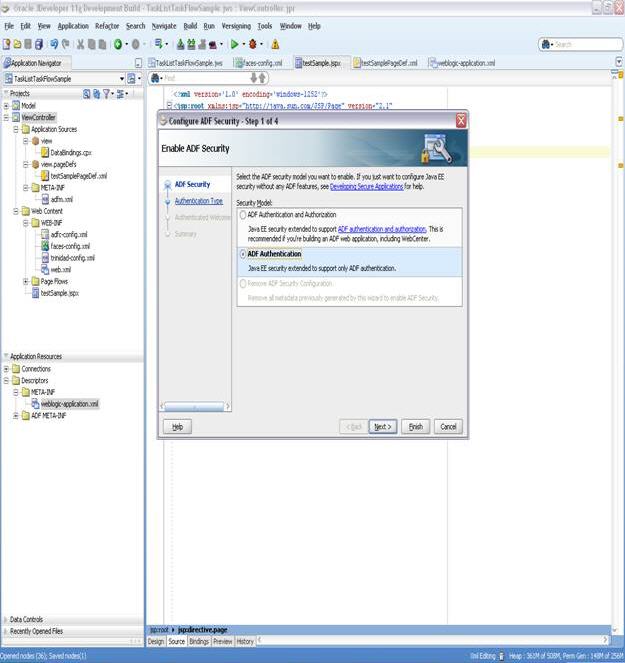
Task: Click the red Debug bug icon
Action: pos(253,44)
